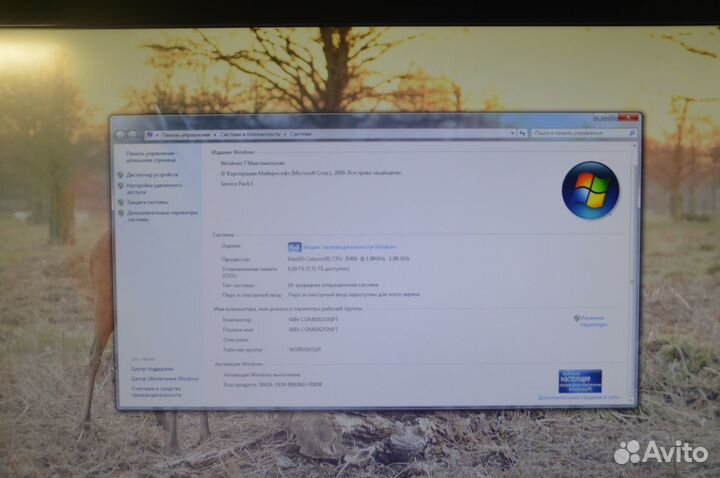The height and width of the screenshot is (478, 720).
Task: Click shield icon beside Диспетчер устройств
Action: 121,174
